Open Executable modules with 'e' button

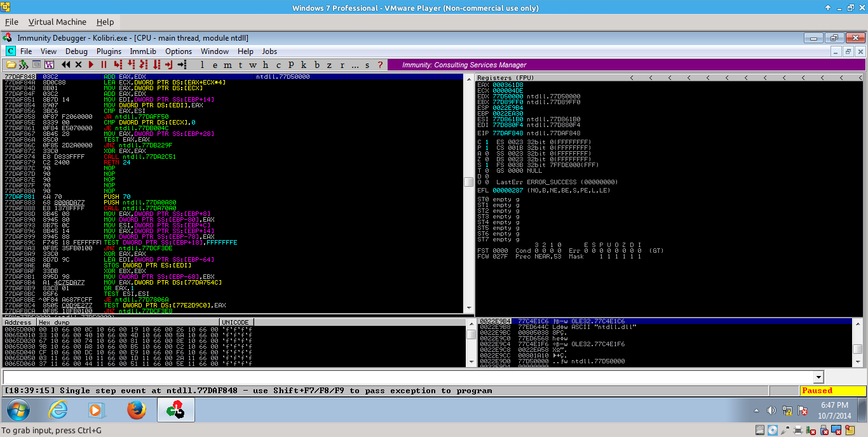[x=215, y=65]
